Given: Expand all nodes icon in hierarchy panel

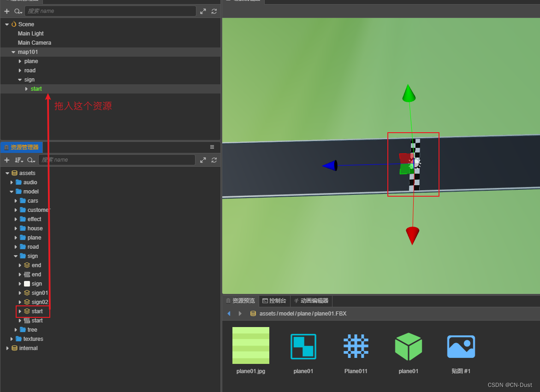Looking at the screenshot, I should 203,12.
